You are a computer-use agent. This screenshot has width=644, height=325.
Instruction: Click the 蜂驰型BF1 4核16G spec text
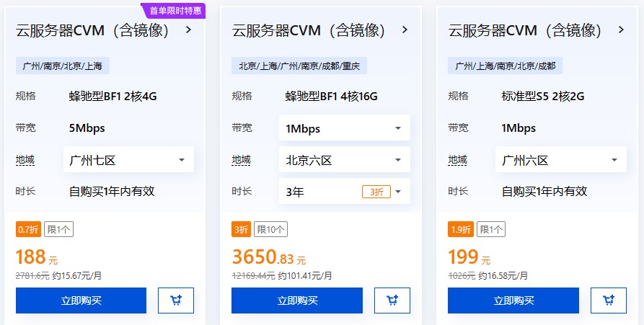pyautogui.click(x=332, y=97)
